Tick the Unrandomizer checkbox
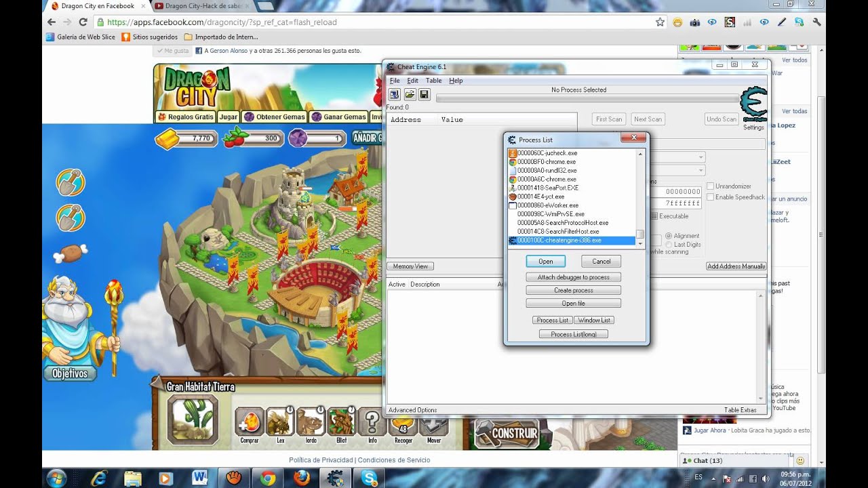 click(710, 186)
